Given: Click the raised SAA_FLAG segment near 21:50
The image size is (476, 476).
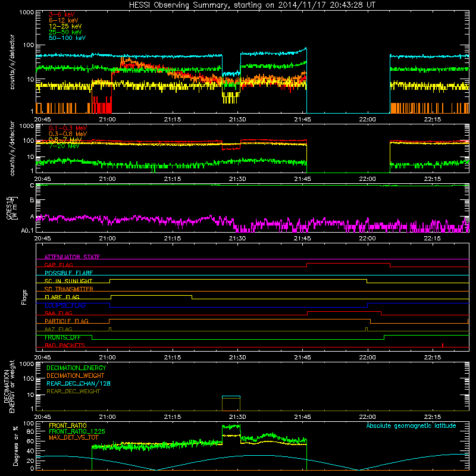Looking at the screenshot, I should click(345, 312).
